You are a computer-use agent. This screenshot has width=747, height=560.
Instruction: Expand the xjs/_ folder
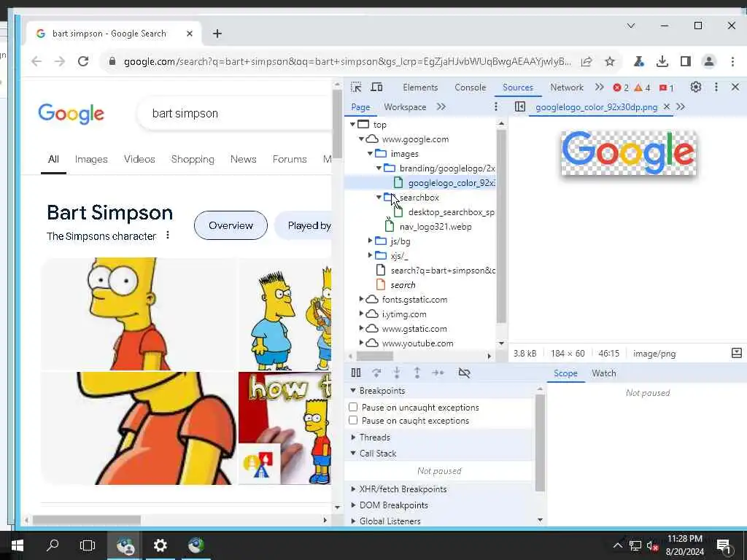370,256
